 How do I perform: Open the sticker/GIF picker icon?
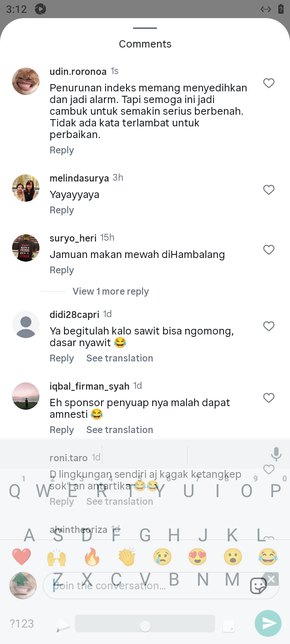tap(258, 586)
